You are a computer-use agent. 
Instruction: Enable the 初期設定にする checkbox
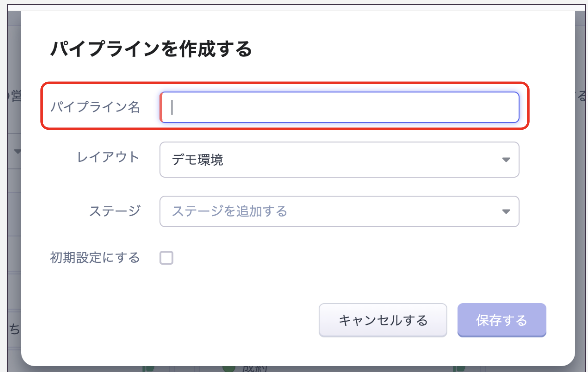pyautogui.click(x=166, y=258)
